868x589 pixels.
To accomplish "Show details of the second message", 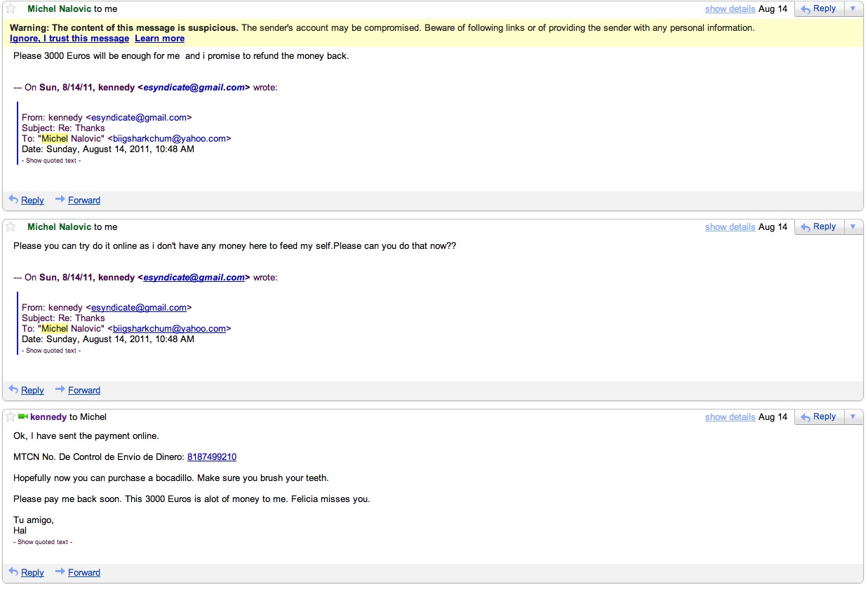I will (730, 227).
